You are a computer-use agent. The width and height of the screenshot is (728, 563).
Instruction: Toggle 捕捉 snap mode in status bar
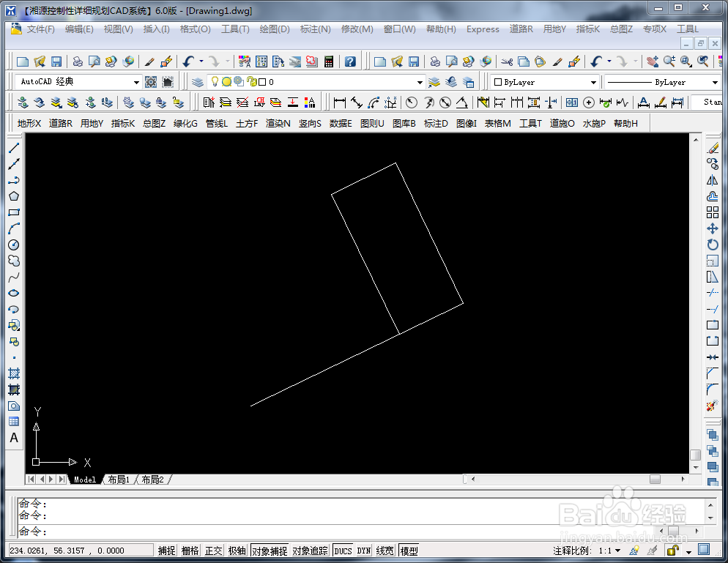click(167, 551)
